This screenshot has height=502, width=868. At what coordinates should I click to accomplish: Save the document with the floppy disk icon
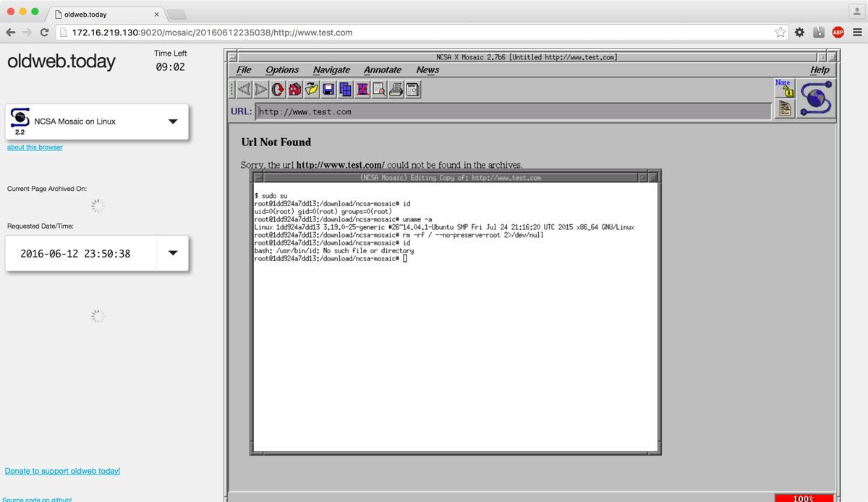point(328,90)
